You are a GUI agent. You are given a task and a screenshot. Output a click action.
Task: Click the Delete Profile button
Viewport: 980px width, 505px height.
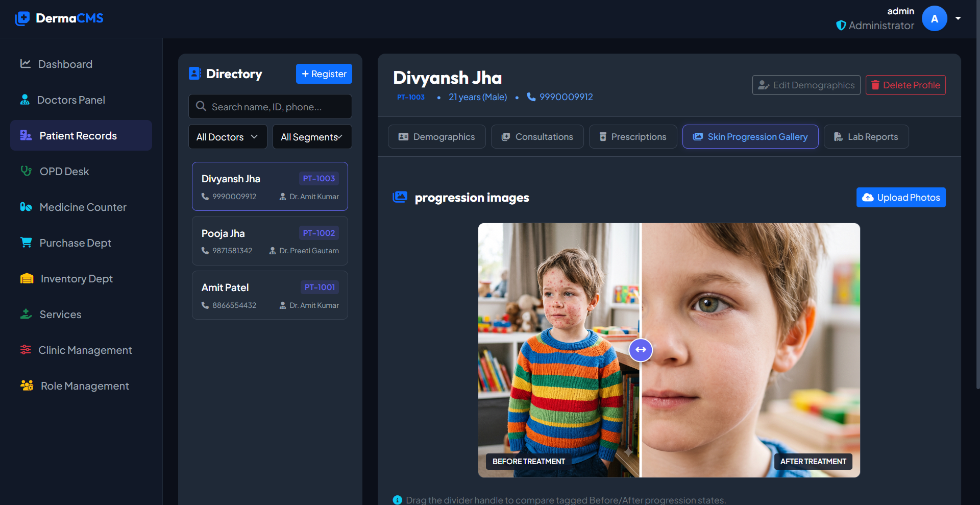point(905,85)
